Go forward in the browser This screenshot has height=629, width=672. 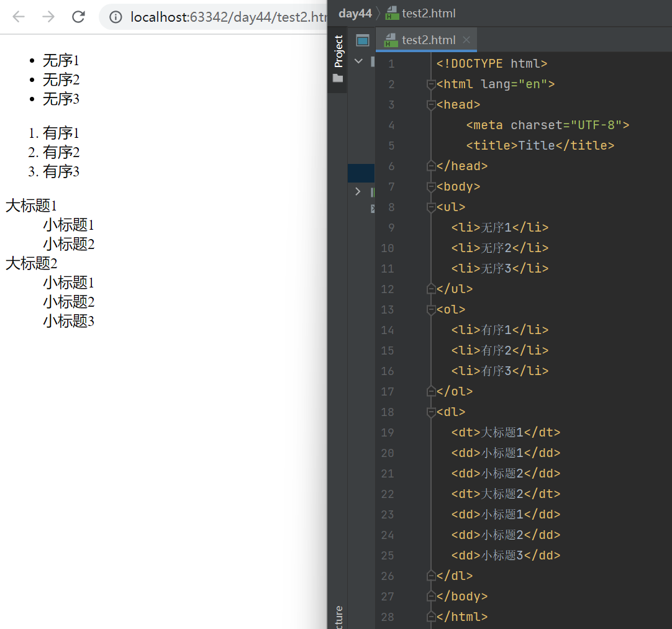coord(48,17)
